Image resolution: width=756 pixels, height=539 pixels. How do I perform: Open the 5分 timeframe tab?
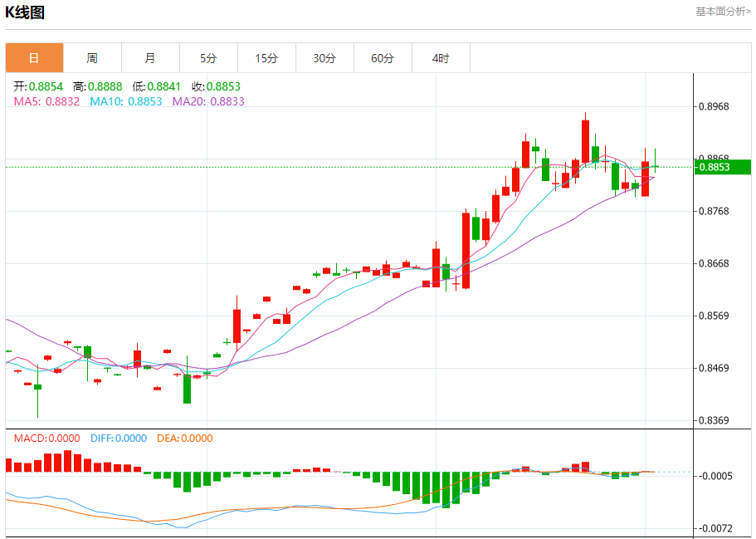coord(208,58)
